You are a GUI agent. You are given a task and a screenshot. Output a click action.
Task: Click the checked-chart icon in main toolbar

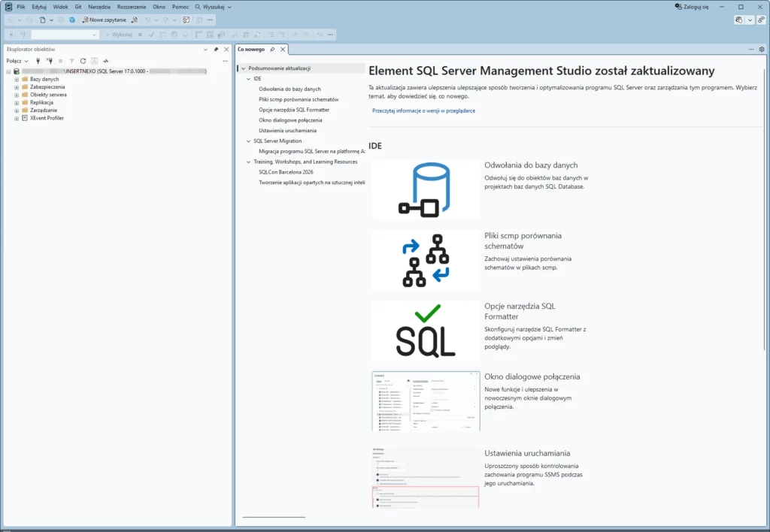point(186,20)
